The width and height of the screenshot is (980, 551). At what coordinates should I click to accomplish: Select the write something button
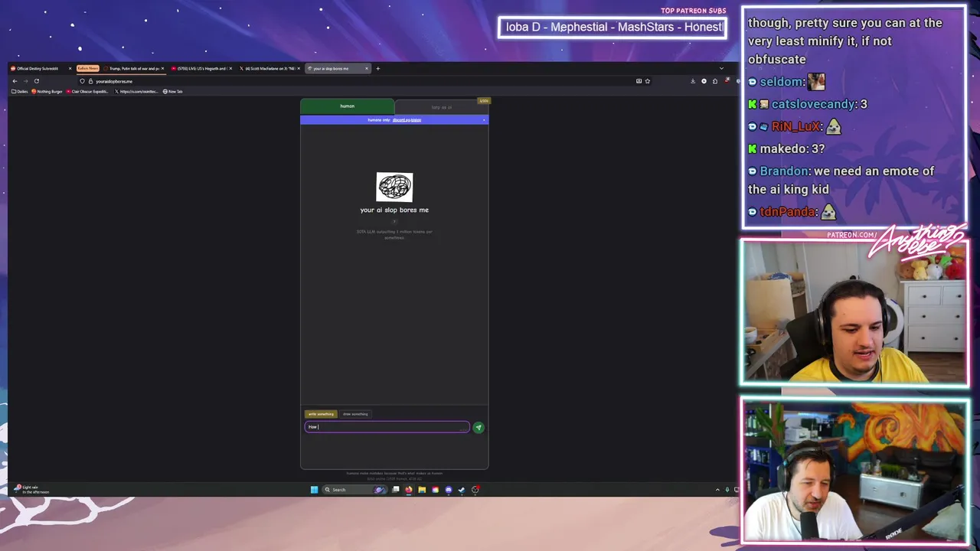[321, 414]
